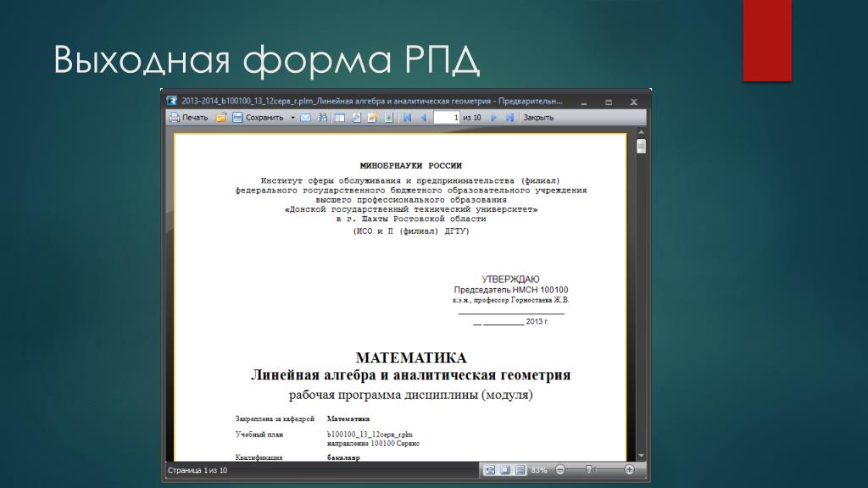
Task: Open page settings icon in toolbar
Action: pos(356,117)
